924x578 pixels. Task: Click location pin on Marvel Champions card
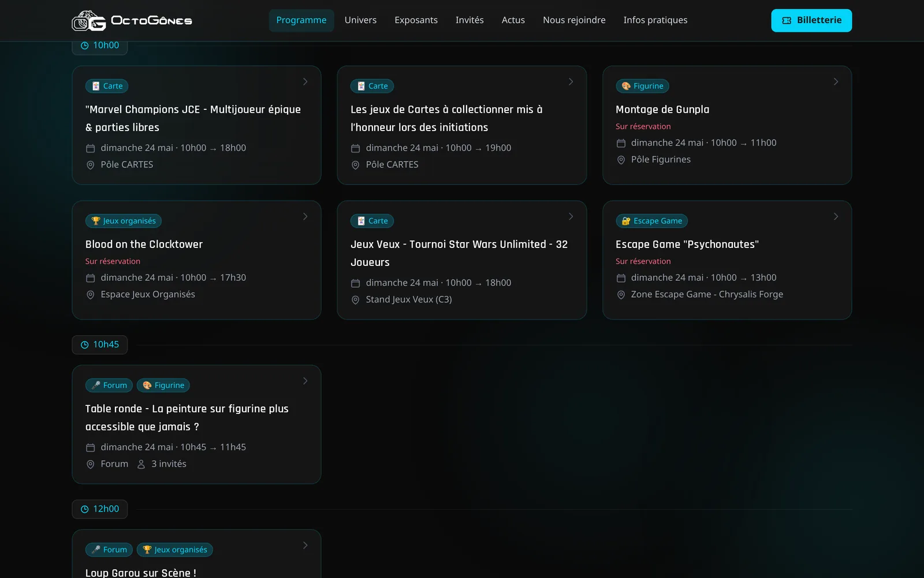[90, 165]
